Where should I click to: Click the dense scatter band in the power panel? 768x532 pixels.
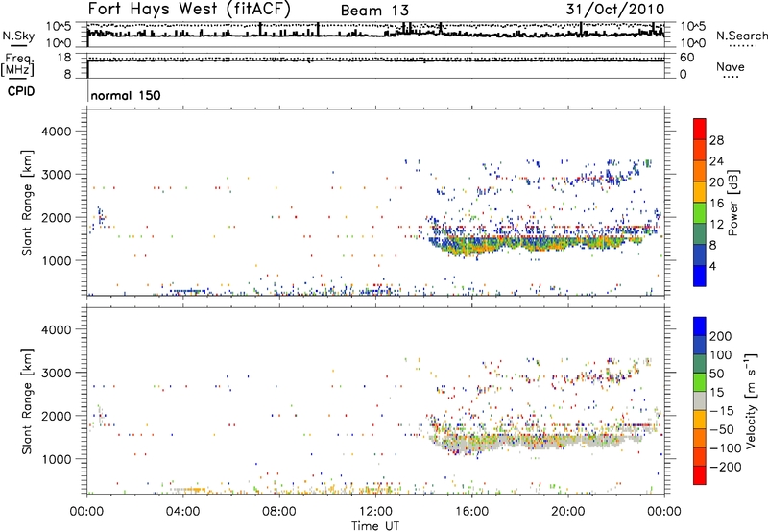[x=534, y=243]
